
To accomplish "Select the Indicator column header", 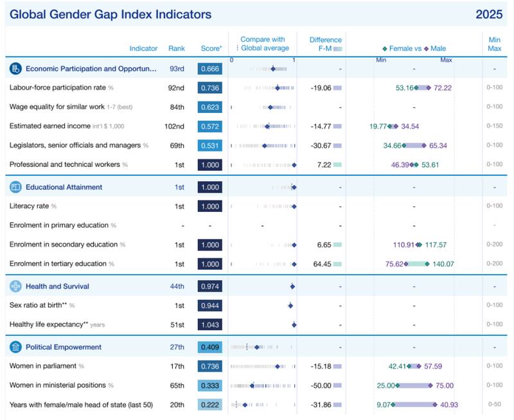I will pyautogui.click(x=143, y=48).
